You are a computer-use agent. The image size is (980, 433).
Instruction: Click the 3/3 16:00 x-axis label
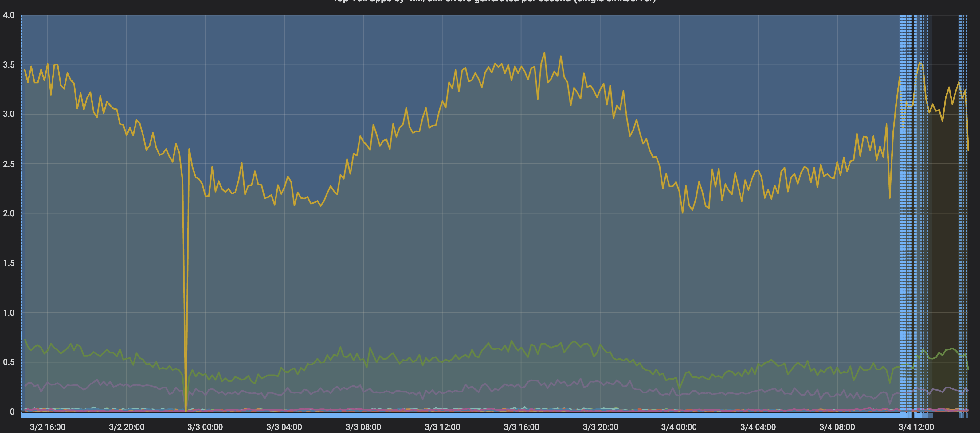click(522, 427)
